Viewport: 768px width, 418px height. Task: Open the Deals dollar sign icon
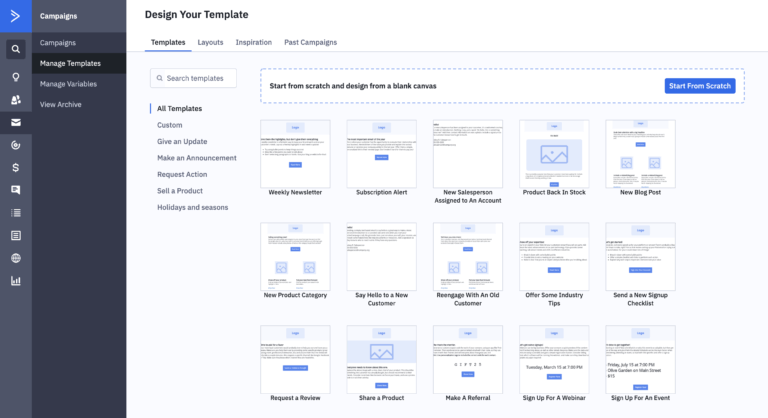(16, 168)
